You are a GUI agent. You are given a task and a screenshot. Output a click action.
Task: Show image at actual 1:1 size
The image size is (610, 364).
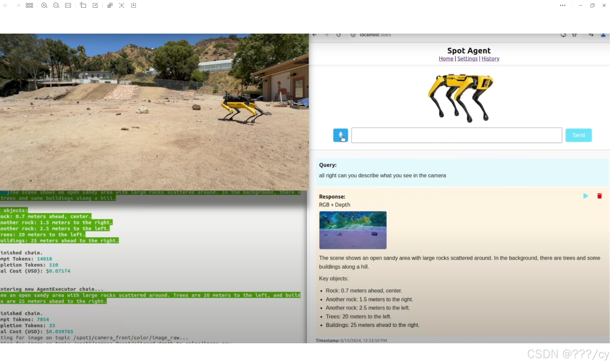click(68, 5)
